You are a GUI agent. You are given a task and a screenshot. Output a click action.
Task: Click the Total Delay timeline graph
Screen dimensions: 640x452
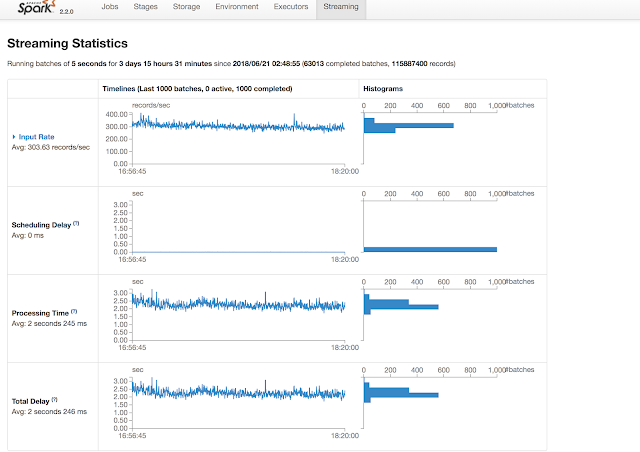coord(238,403)
